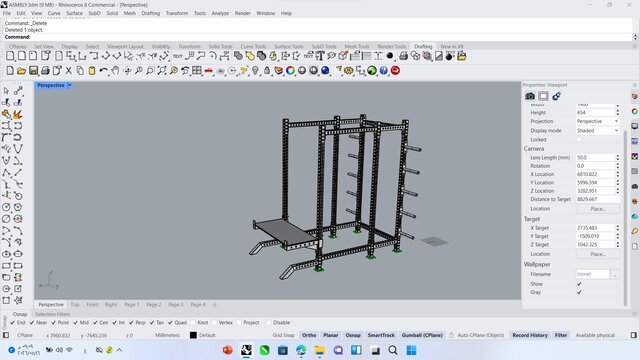Image resolution: width=640 pixels, height=360 pixels.
Task: Click the Paste clipboard icon
Action: 92,71
